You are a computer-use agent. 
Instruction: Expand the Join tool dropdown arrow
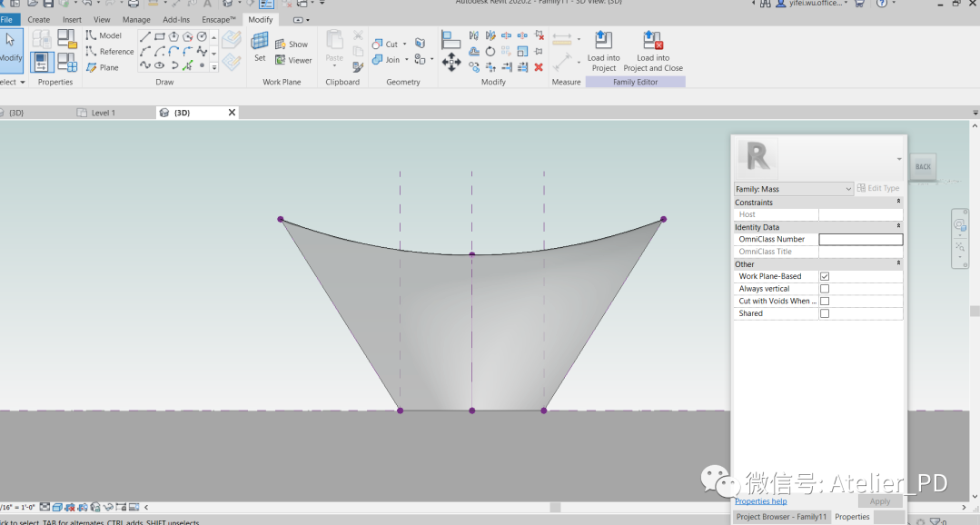tap(407, 60)
